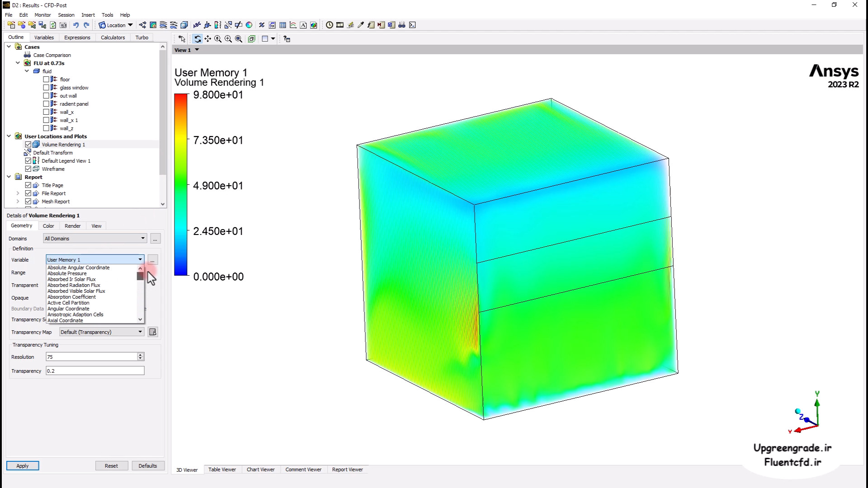Click the Variable ellipsis button

coord(152,260)
